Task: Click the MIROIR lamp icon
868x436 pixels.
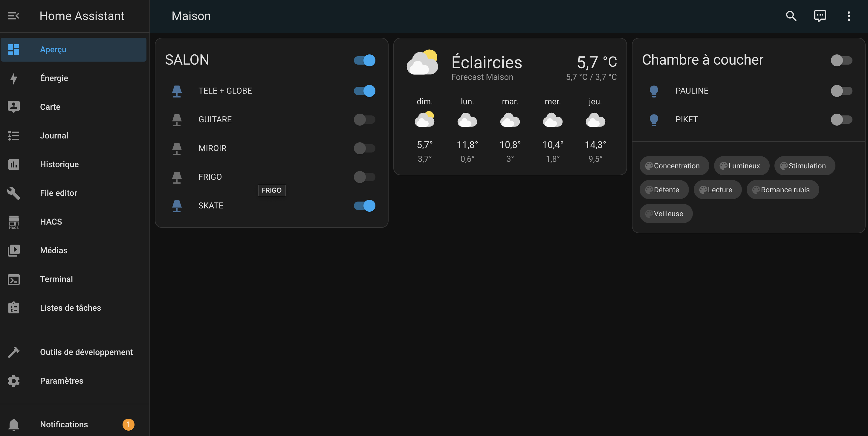Action: pyautogui.click(x=177, y=148)
